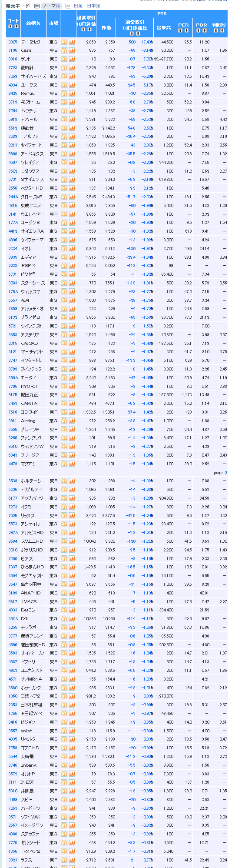Screen dimensions: 235x868
Task: Switch display mode to 日中足
Action: [93, 6]
